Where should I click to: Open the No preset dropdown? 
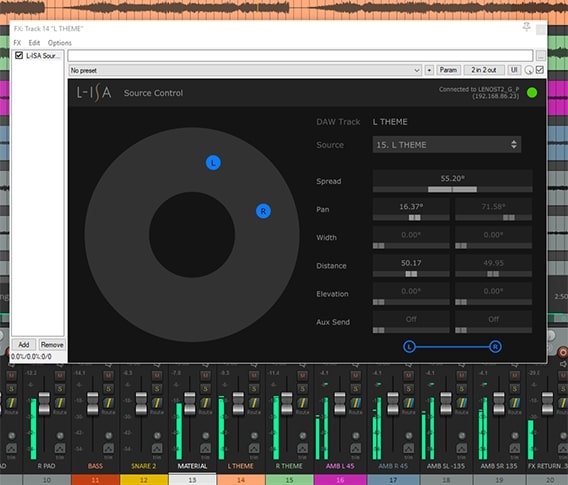click(x=245, y=70)
